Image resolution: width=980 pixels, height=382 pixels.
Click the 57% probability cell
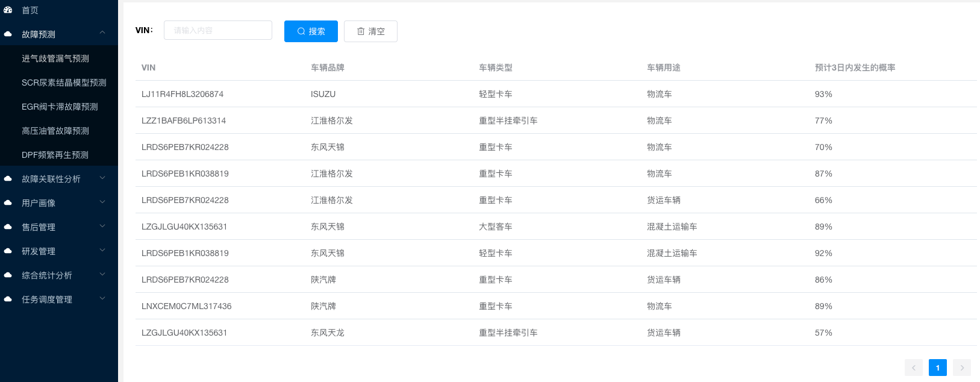(823, 333)
